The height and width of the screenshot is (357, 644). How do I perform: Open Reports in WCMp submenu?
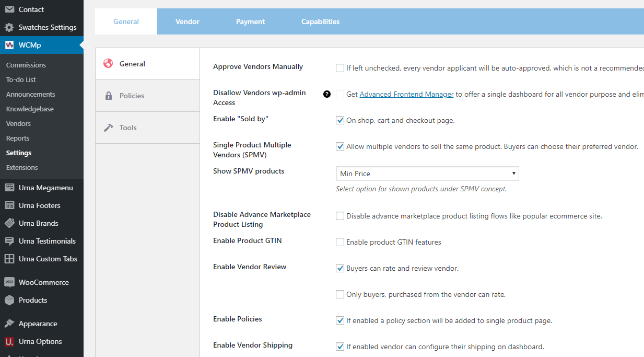[18, 138]
